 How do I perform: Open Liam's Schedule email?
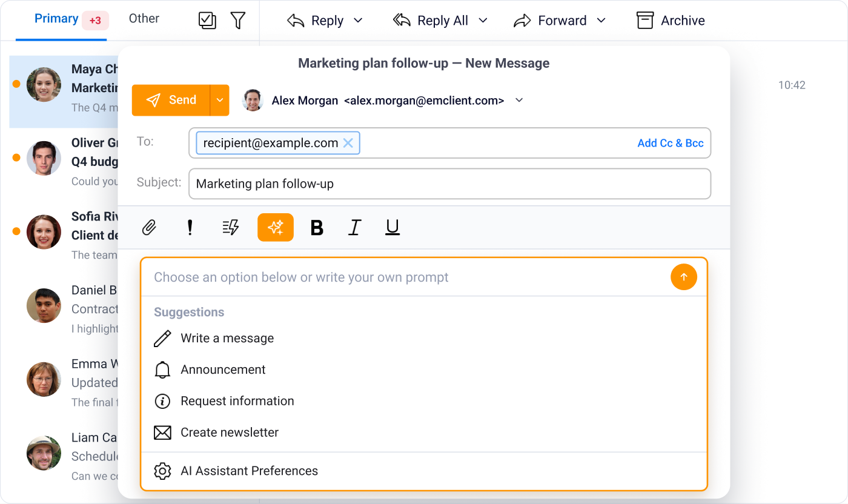(x=64, y=456)
